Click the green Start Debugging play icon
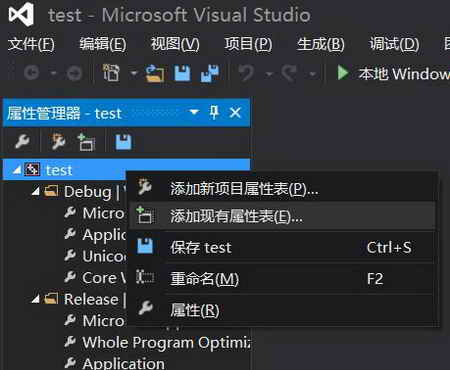 point(343,72)
